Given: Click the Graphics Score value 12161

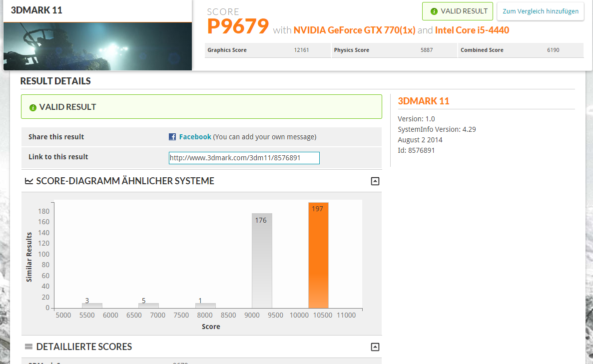Looking at the screenshot, I should coord(301,50).
